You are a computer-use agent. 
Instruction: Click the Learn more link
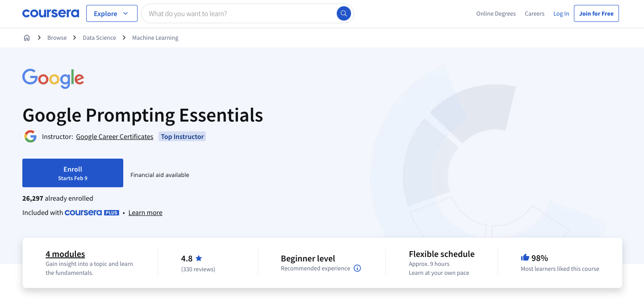(145, 212)
